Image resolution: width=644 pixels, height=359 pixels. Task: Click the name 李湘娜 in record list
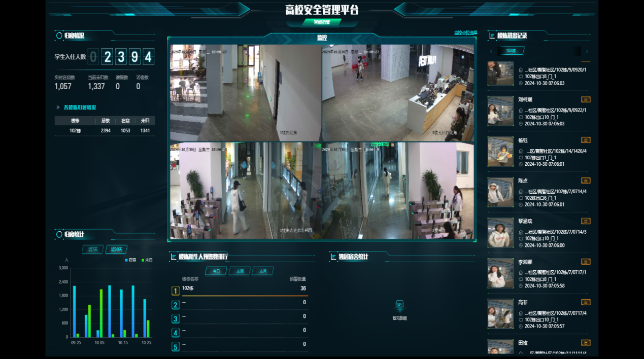(525, 262)
